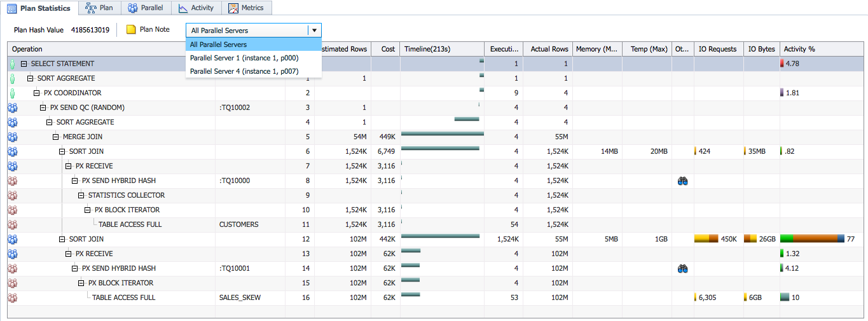
Task: Click binoculars icon in :TQ10001 row
Action: point(683,268)
